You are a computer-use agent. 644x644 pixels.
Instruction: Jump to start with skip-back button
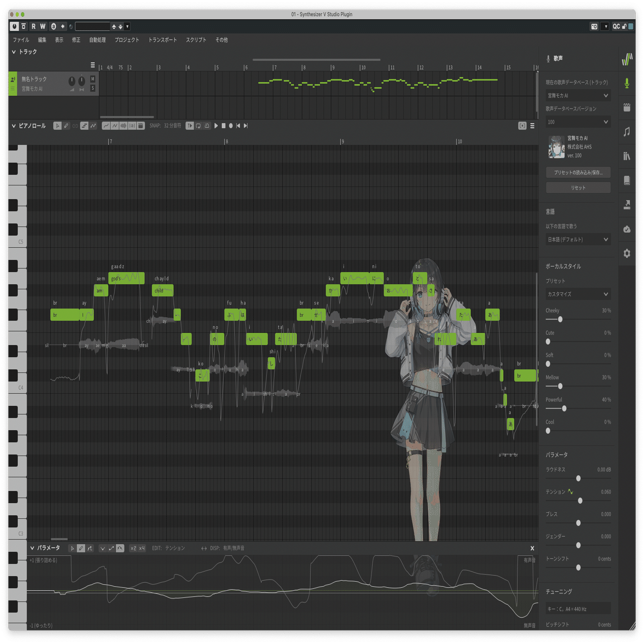pos(238,126)
